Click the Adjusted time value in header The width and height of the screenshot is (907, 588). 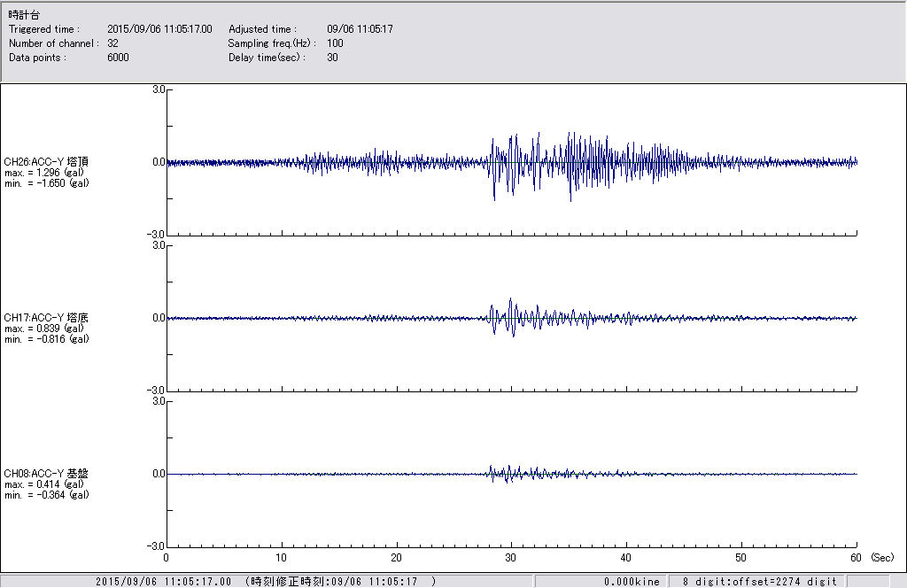360,29
